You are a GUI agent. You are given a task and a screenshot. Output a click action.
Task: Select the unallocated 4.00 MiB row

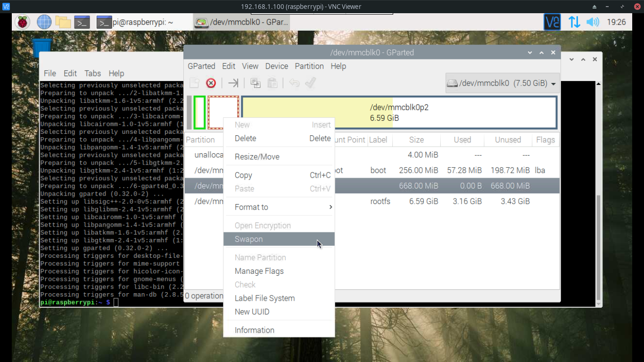click(x=372, y=155)
